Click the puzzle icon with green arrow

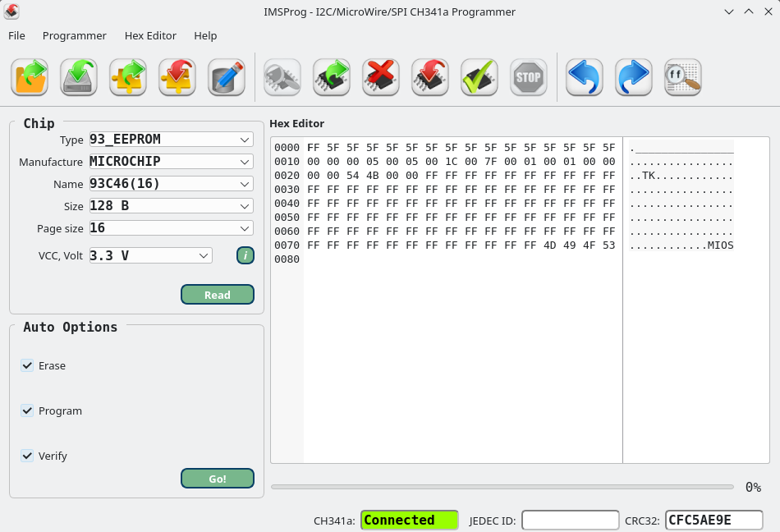pyautogui.click(x=128, y=77)
